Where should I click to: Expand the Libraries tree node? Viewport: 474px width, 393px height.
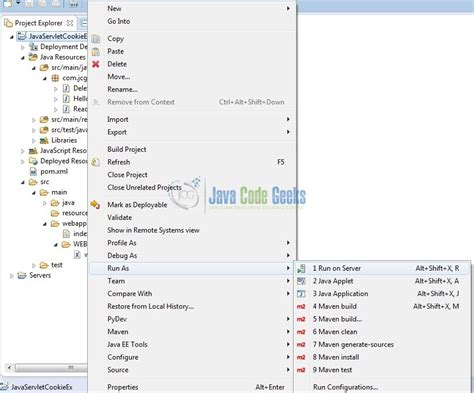click(34, 141)
